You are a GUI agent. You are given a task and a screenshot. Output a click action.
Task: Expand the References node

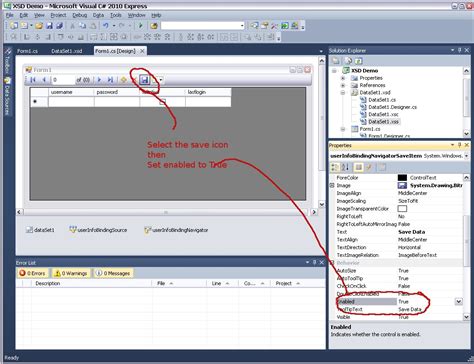point(343,85)
